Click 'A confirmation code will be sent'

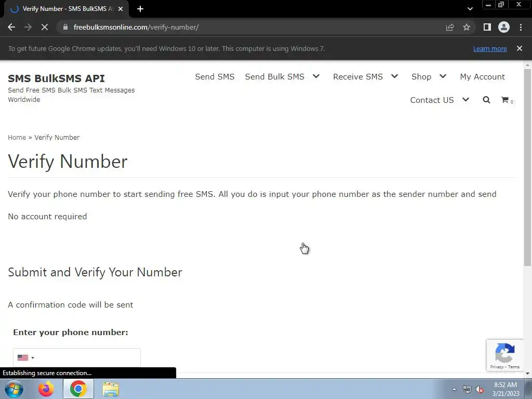(x=71, y=304)
